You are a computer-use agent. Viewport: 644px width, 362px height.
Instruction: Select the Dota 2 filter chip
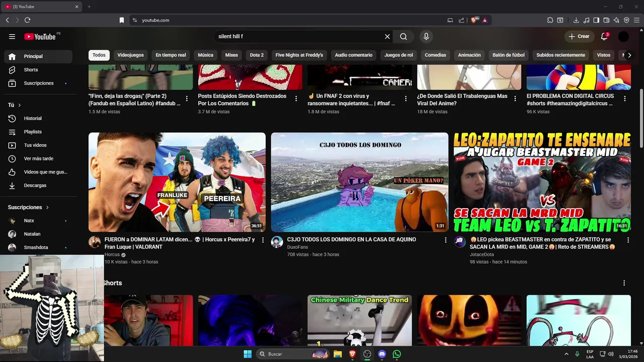click(257, 55)
